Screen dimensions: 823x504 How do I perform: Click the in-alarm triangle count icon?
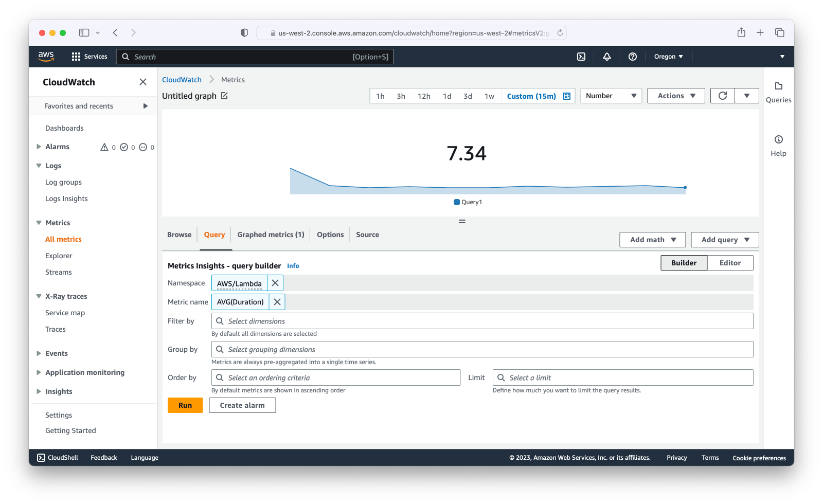(104, 147)
